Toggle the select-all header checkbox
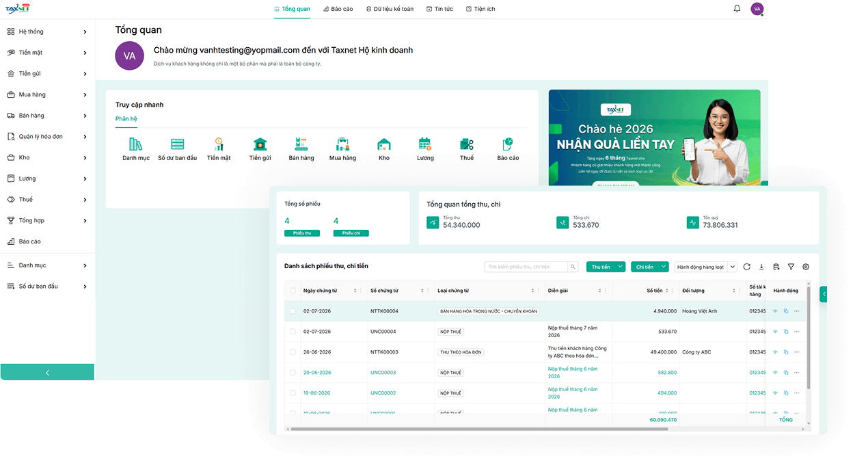 click(293, 291)
